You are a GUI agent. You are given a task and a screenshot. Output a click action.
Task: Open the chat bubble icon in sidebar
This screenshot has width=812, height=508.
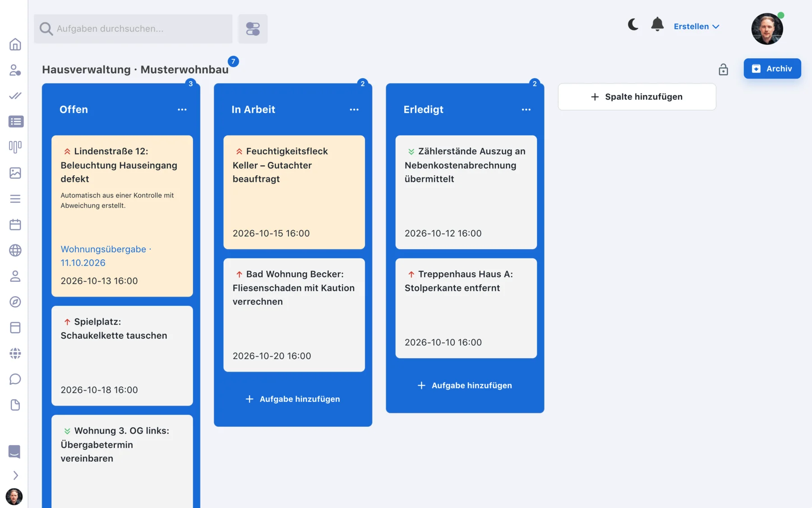[x=15, y=379]
